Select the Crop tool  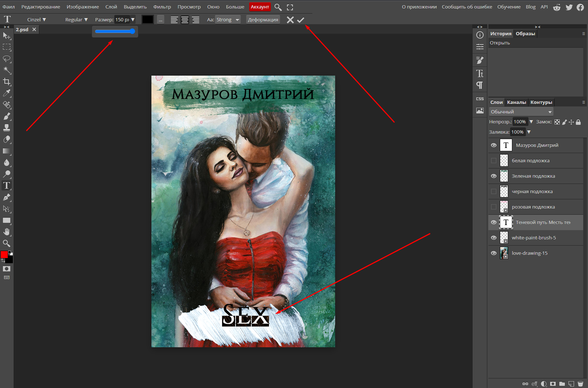coord(7,81)
